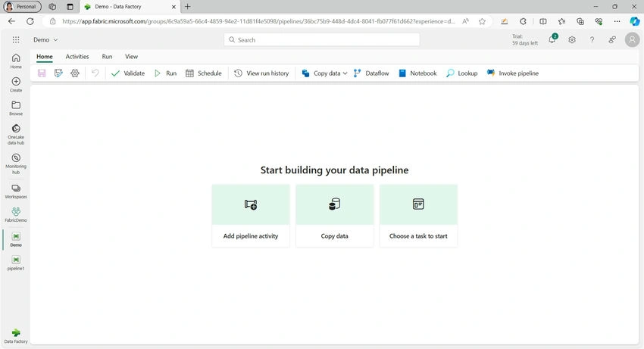Click Choose a task to start card
The image size is (644, 349).
click(418, 216)
